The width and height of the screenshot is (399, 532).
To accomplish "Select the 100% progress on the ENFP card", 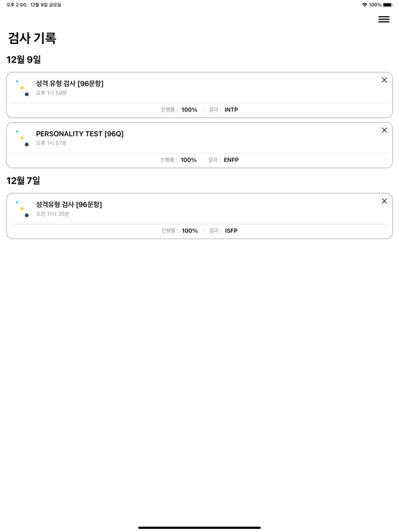I will coord(189,160).
